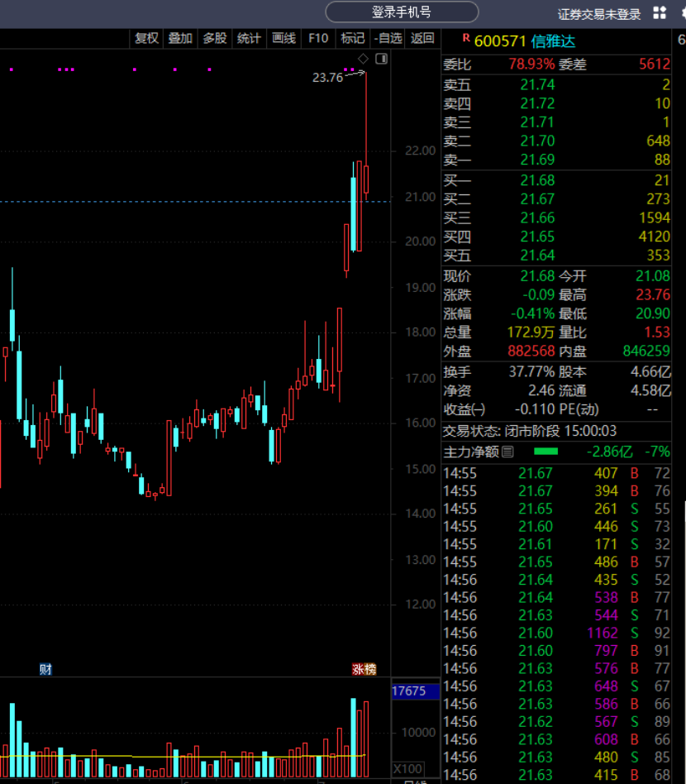Select the 买三 21.66 bid price

[537, 218]
